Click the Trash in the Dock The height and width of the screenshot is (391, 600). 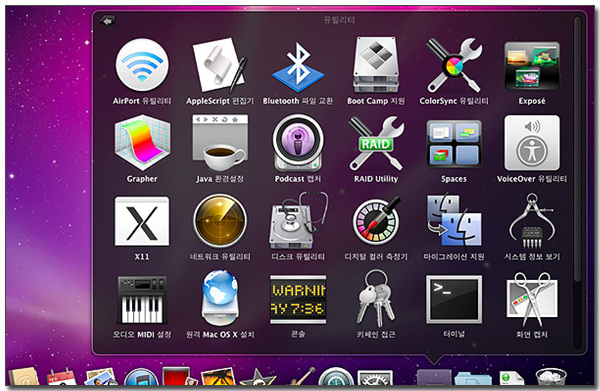[550, 377]
